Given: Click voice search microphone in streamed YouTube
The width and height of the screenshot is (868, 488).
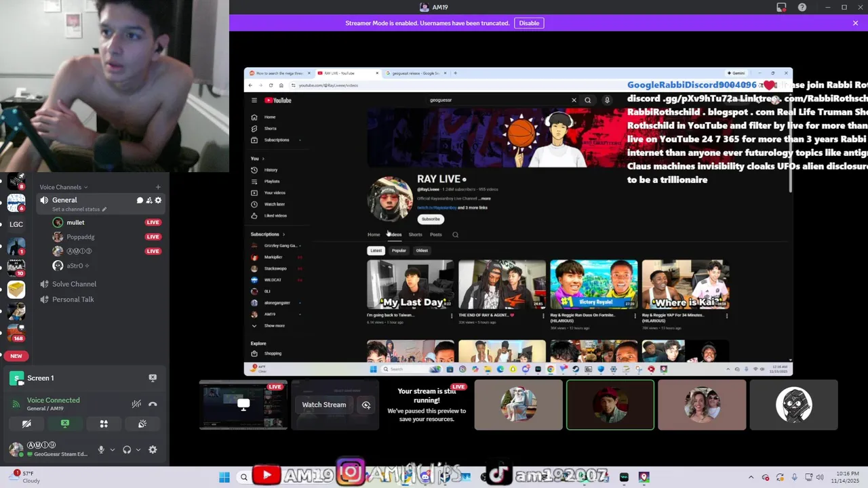Looking at the screenshot, I should (607, 100).
